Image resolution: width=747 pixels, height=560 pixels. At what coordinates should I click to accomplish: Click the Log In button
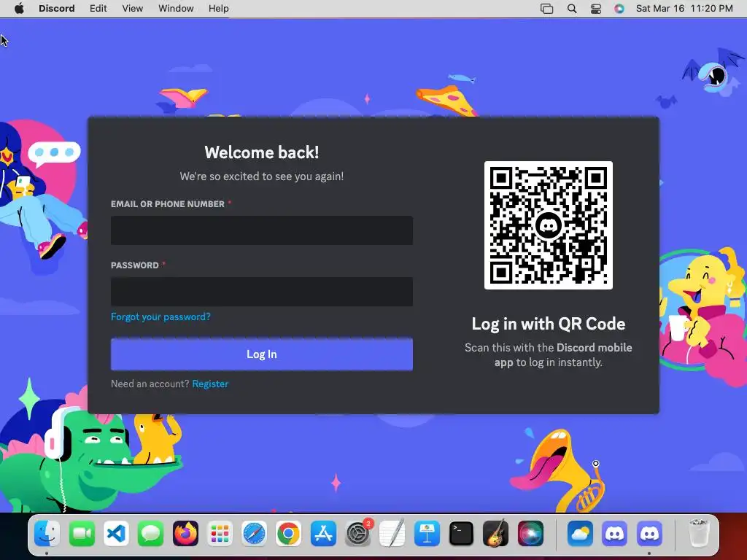coord(262,354)
